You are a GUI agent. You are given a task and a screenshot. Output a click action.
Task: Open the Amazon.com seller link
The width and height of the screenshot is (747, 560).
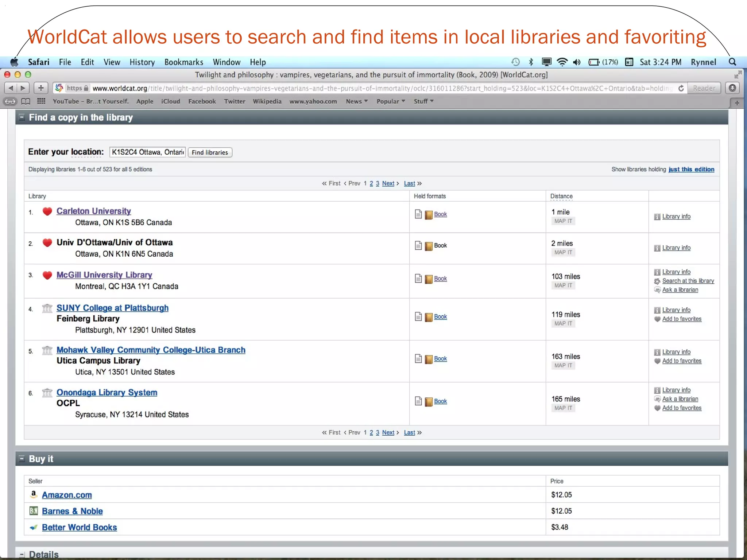(67, 495)
